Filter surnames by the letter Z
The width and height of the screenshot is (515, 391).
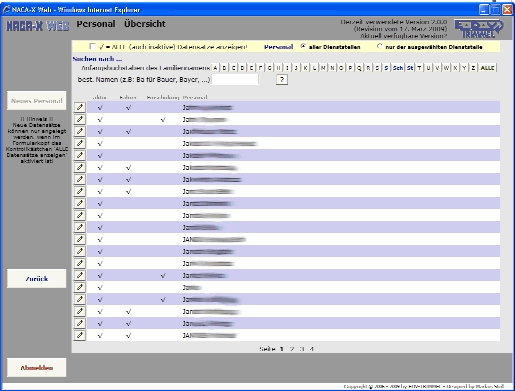[473, 68]
